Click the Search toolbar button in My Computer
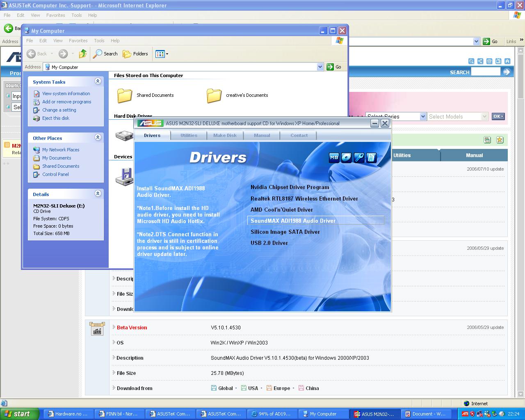 tap(105, 54)
